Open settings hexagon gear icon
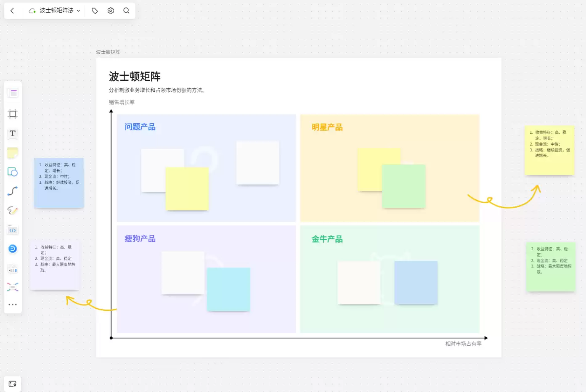Viewport: 586px width, 392px height. click(x=111, y=11)
